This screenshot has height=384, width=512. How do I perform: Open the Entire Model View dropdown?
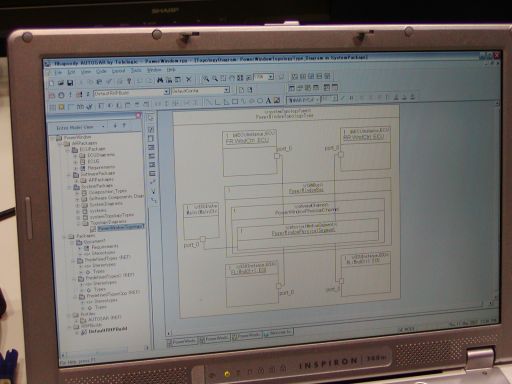click(x=79, y=127)
